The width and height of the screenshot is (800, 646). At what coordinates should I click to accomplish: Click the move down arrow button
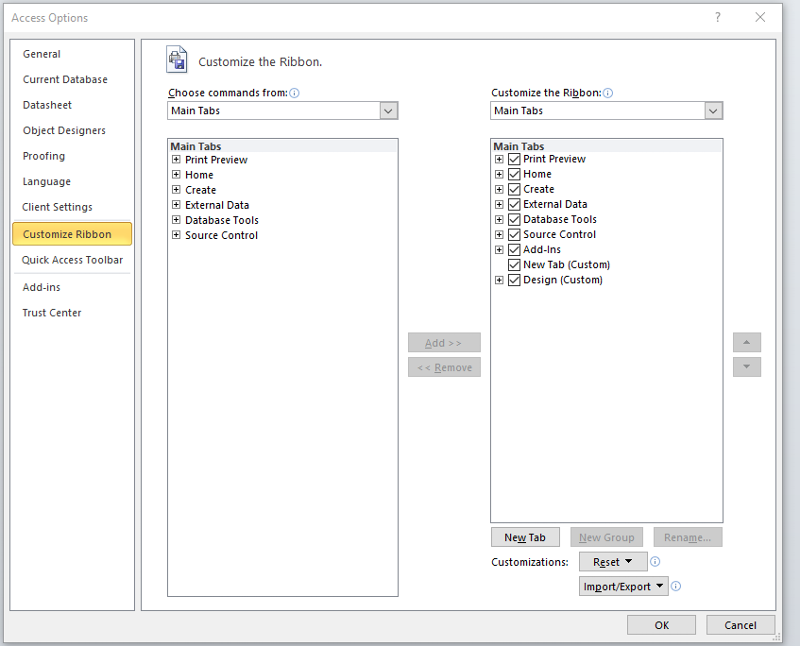pos(747,366)
